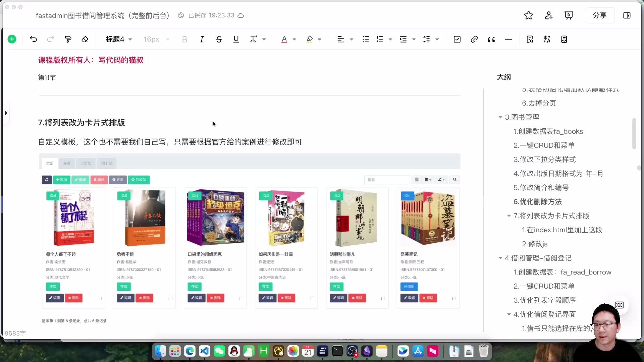Collapse the 3.图书管理 outline section
The image size is (644, 362).
point(500,117)
